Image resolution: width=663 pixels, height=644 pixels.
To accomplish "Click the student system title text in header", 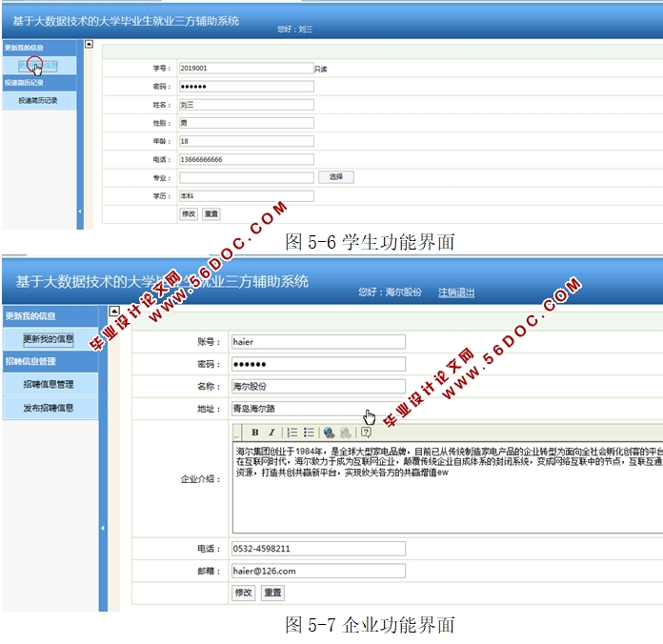I will 126,21.
